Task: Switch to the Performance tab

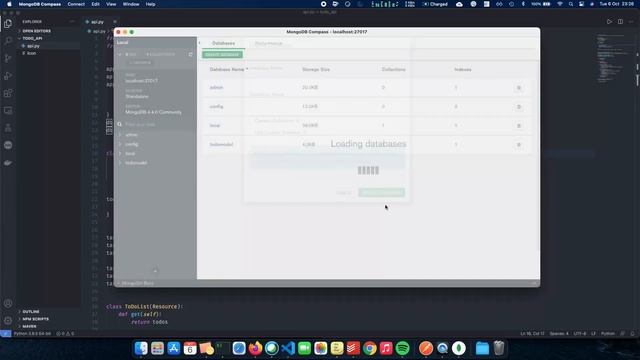Action: click(x=269, y=43)
